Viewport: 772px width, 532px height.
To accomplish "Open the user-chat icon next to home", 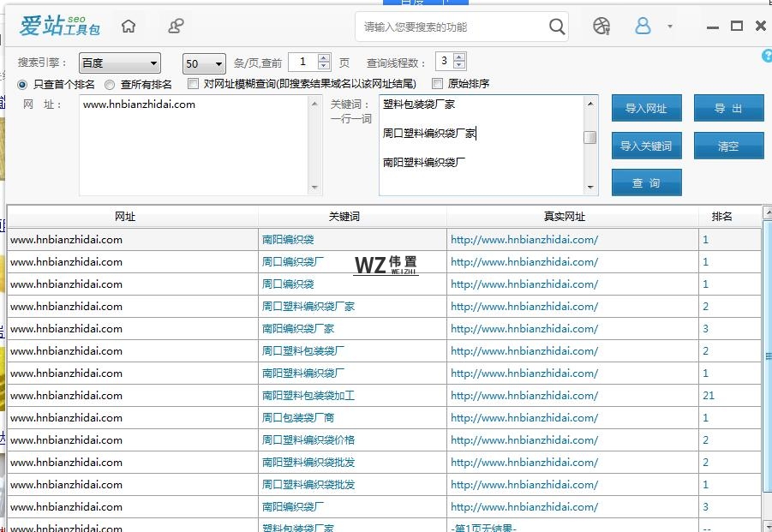I will (x=176, y=26).
